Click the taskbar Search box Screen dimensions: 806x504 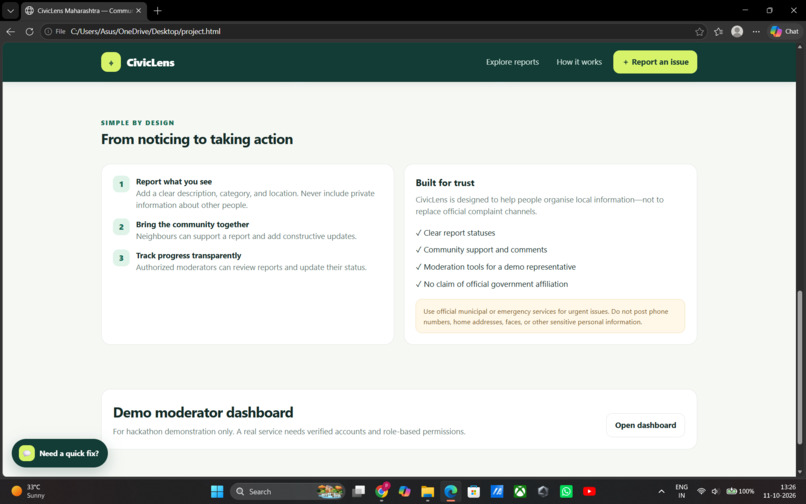(287, 492)
